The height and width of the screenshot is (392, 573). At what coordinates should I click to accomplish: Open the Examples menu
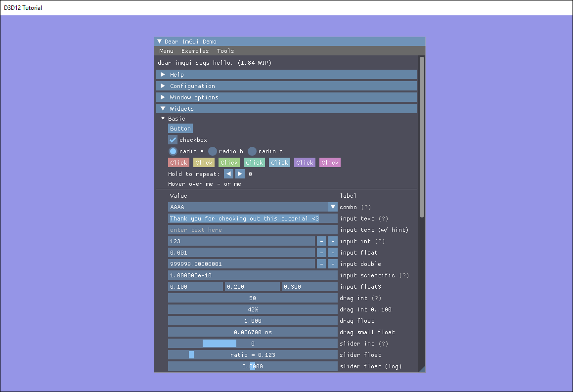(195, 51)
